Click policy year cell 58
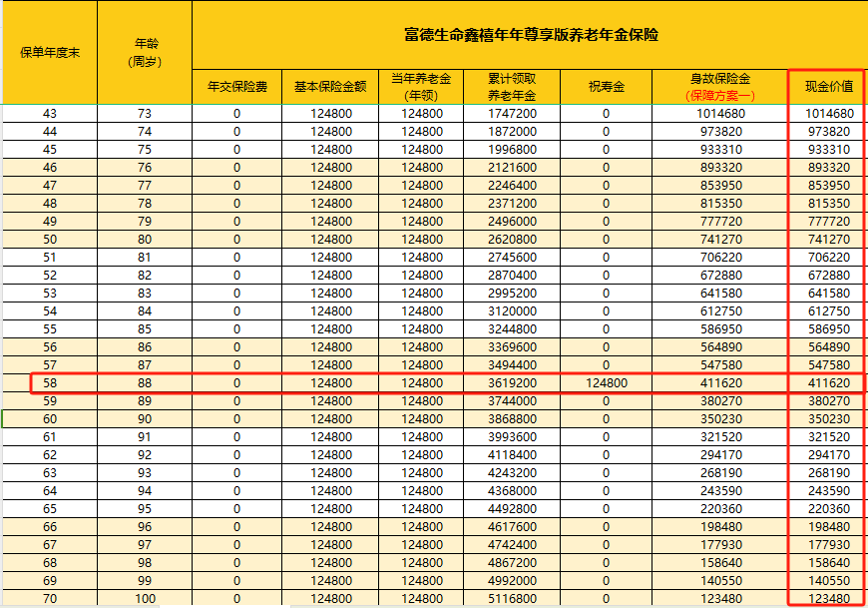 [x=50, y=383]
